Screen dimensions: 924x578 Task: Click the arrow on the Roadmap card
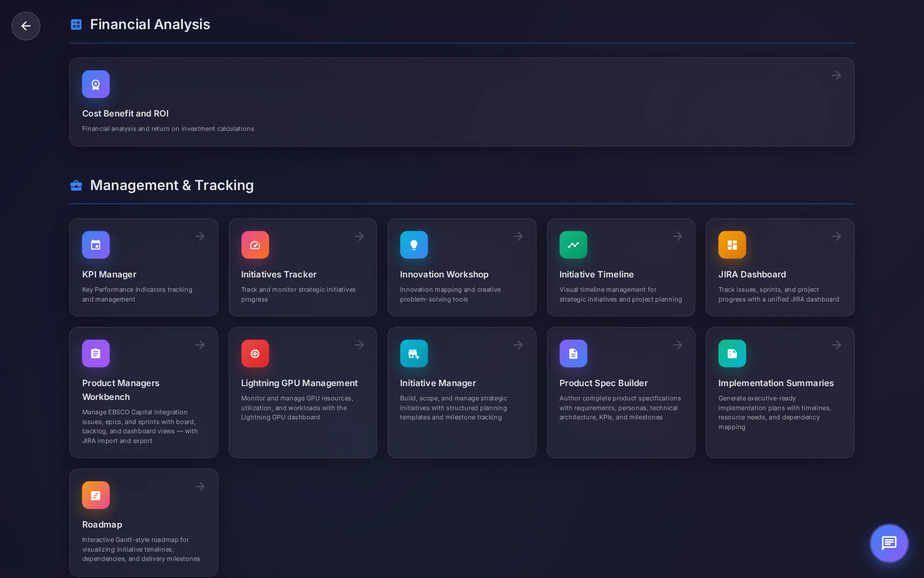[200, 486]
